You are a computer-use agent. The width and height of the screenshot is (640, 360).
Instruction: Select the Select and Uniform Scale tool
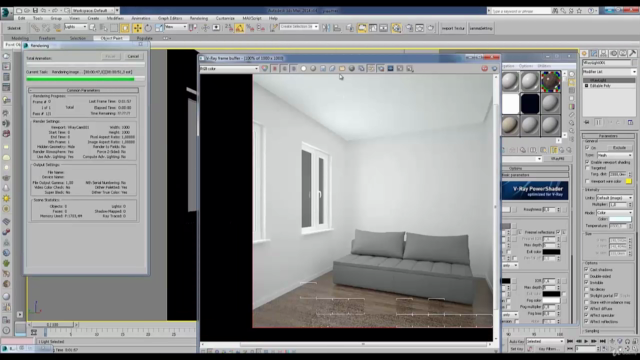159,28
